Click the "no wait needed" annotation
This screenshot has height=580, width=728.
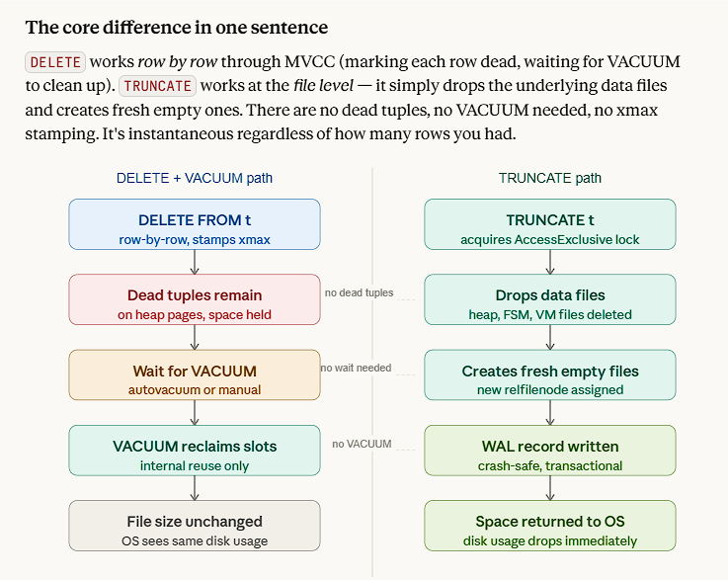coord(356,369)
